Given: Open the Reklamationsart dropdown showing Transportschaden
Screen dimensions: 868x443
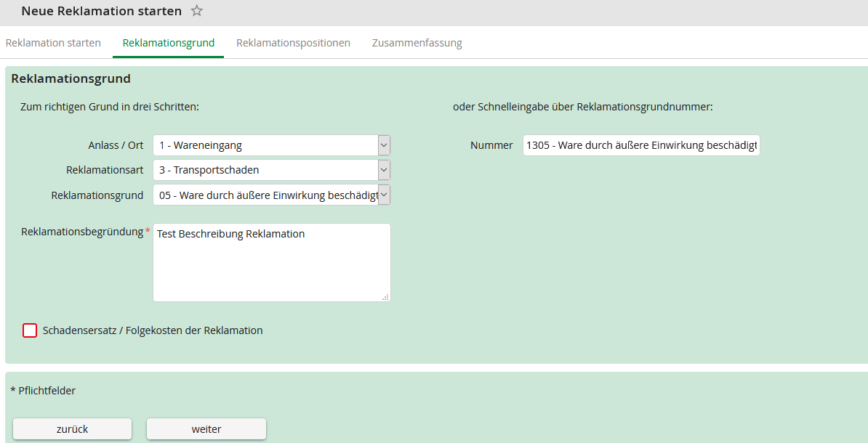Looking at the screenshot, I should pos(384,170).
